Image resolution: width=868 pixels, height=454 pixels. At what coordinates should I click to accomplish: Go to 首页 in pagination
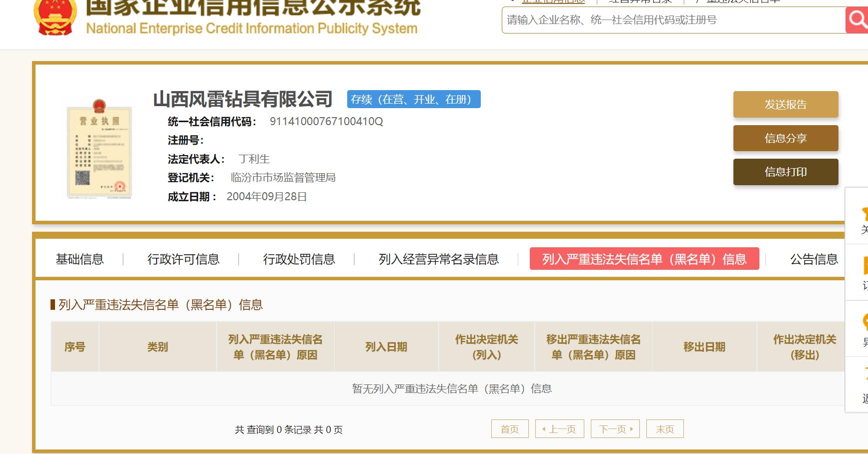510,429
